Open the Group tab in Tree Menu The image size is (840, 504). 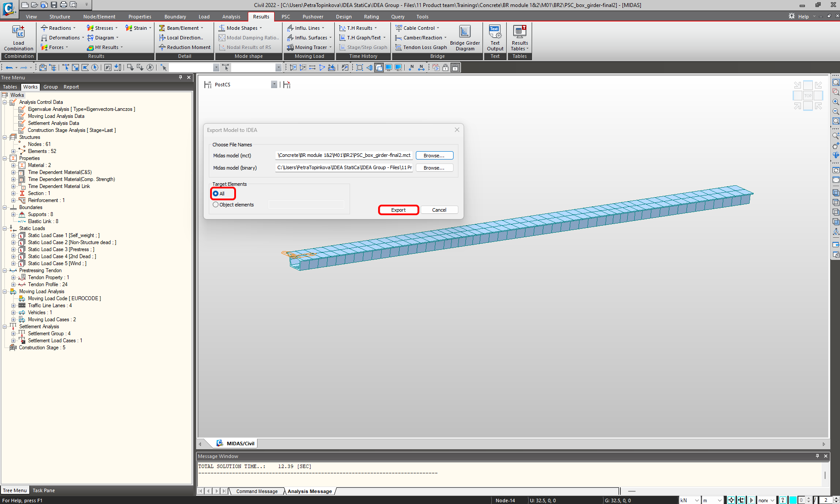pos(50,87)
